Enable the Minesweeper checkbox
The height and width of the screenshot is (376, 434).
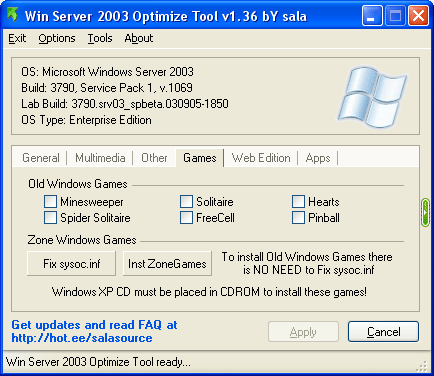pyautogui.click(x=50, y=202)
